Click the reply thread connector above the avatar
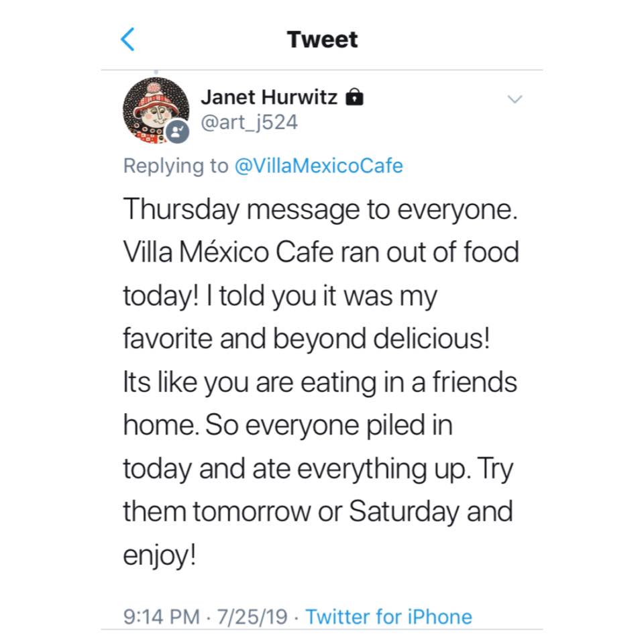The image size is (644, 644). (156, 72)
